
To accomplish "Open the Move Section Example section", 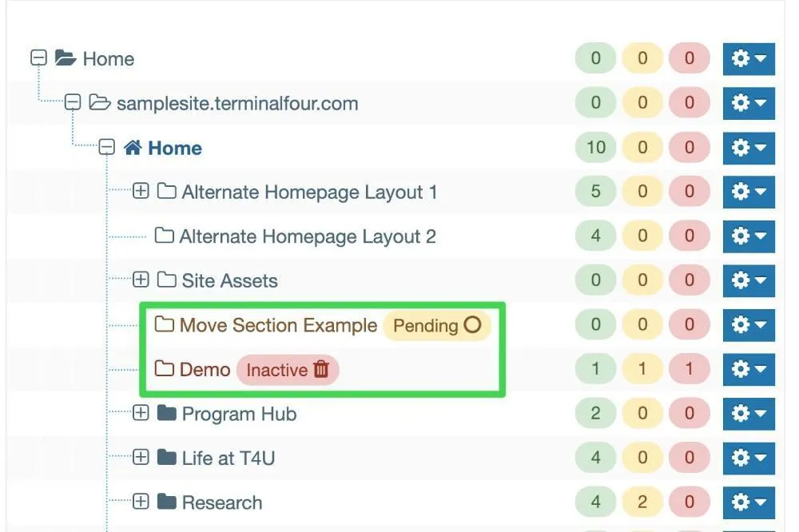I will pyautogui.click(x=278, y=325).
